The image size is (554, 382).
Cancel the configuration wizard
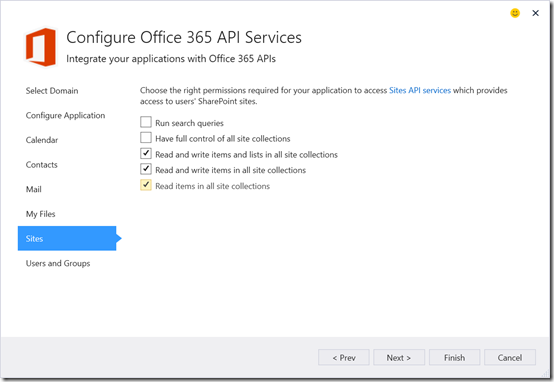(510, 358)
